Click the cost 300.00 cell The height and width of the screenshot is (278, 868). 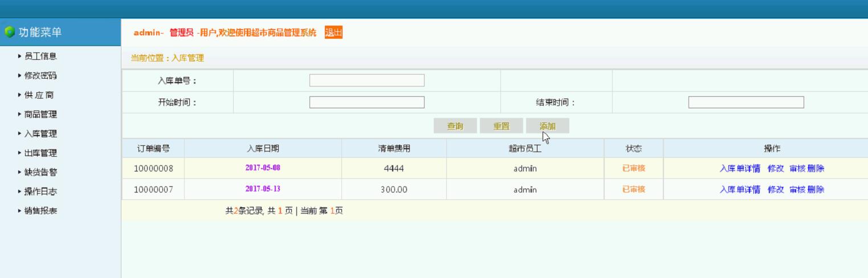click(x=394, y=190)
